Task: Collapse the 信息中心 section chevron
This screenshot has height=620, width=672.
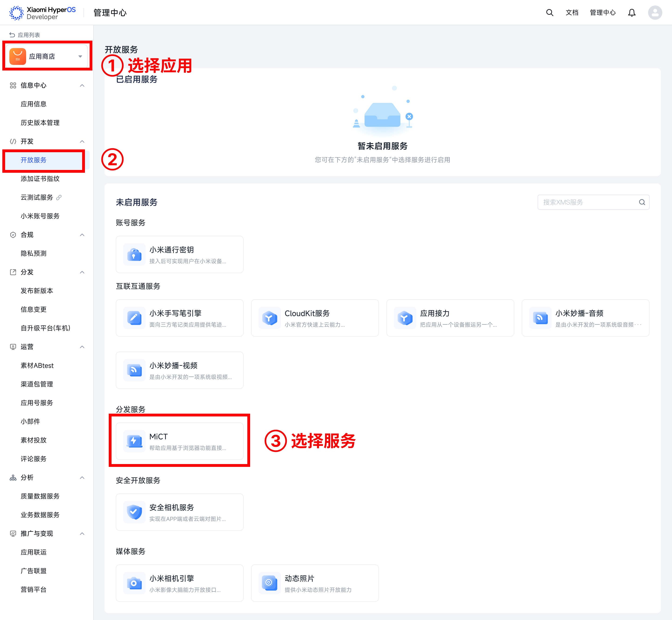Action: [x=82, y=85]
